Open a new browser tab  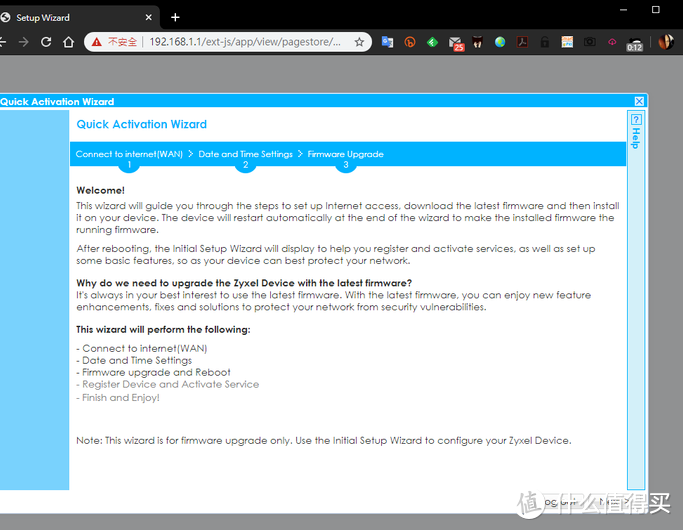[175, 17]
